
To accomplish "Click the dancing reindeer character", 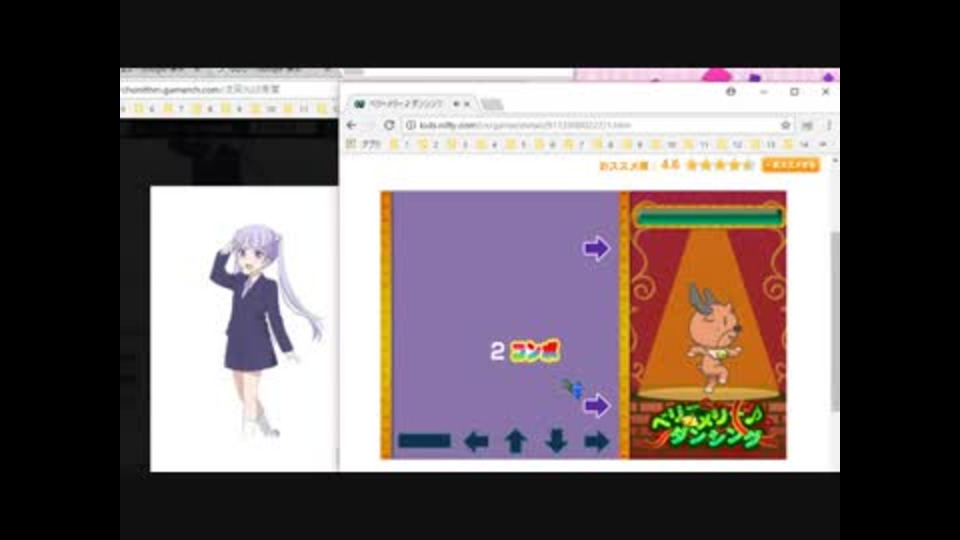I will point(712,337).
